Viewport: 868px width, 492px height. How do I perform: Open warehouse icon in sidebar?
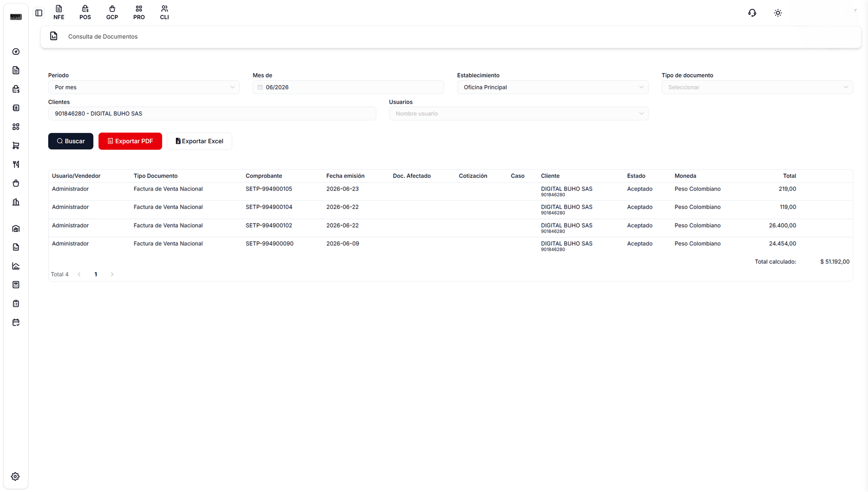[x=16, y=228]
